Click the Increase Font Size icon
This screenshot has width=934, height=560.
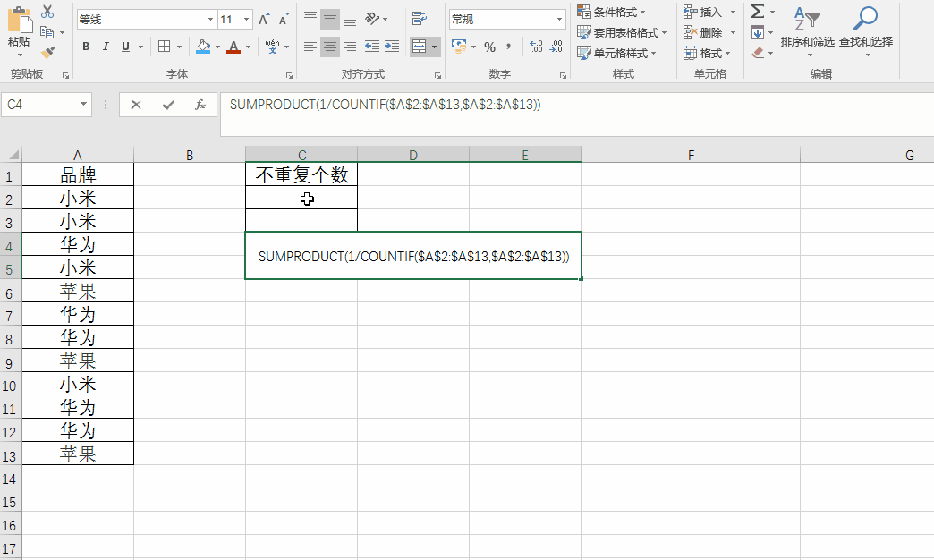264,19
